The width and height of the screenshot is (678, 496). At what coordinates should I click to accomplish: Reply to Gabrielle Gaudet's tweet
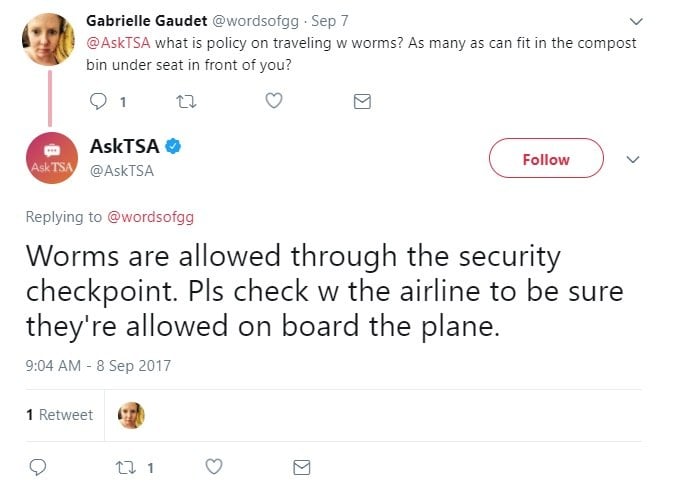pyautogui.click(x=98, y=101)
